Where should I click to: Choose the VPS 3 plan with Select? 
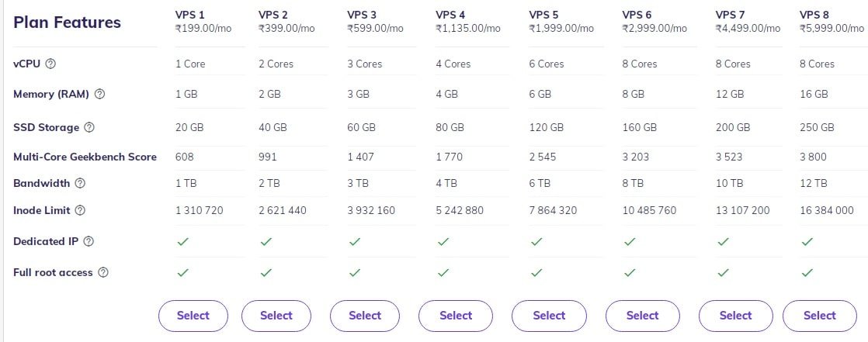[x=365, y=316]
